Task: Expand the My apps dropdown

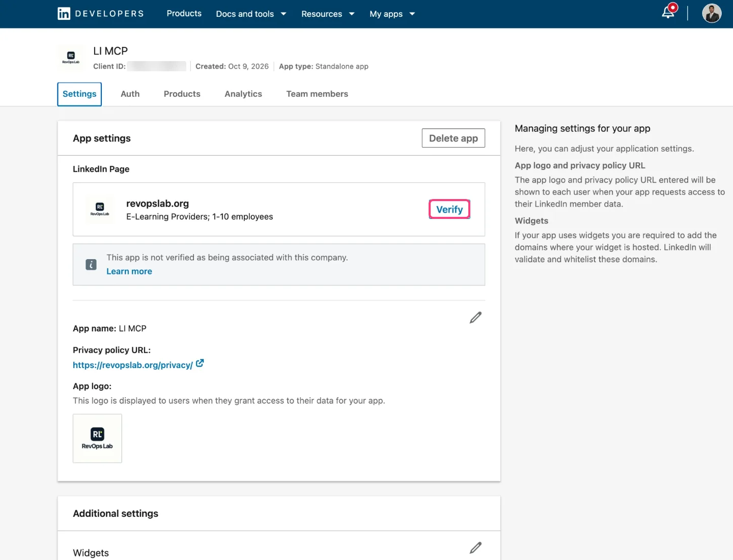Action: pos(392,14)
